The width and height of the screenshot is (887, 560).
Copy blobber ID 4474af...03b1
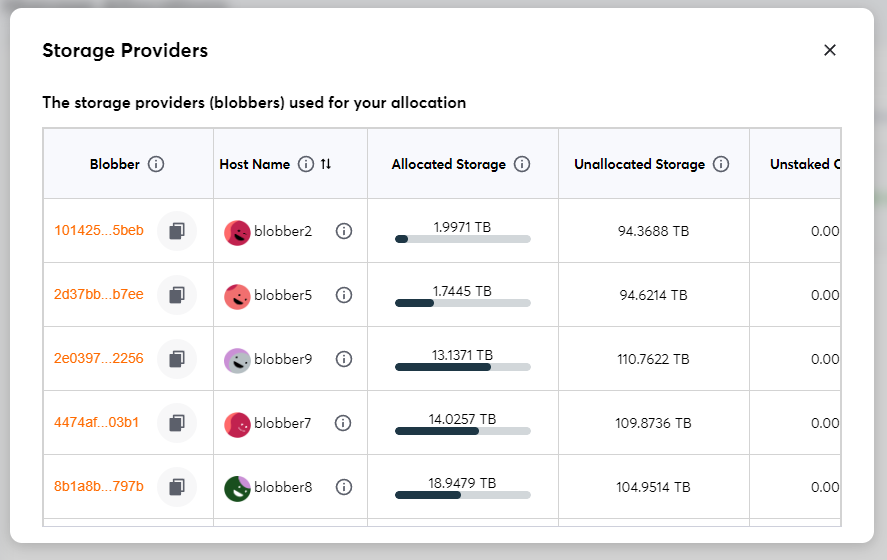point(177,423)
